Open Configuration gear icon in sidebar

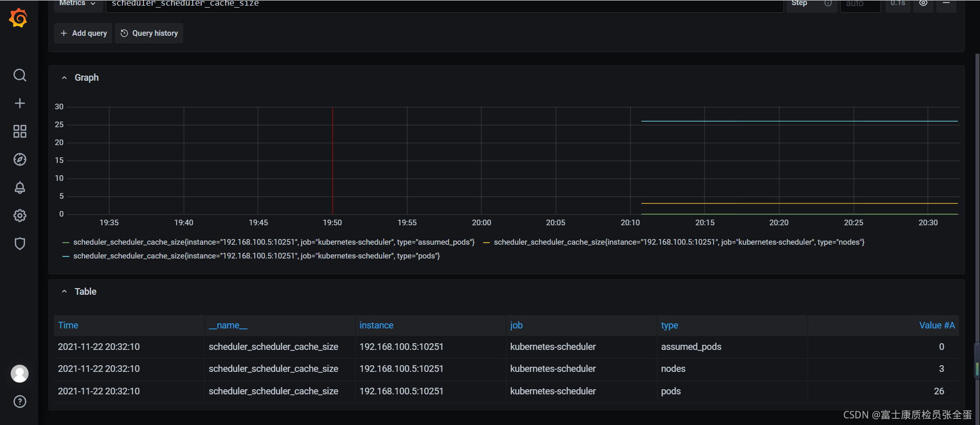click(19, 216)
